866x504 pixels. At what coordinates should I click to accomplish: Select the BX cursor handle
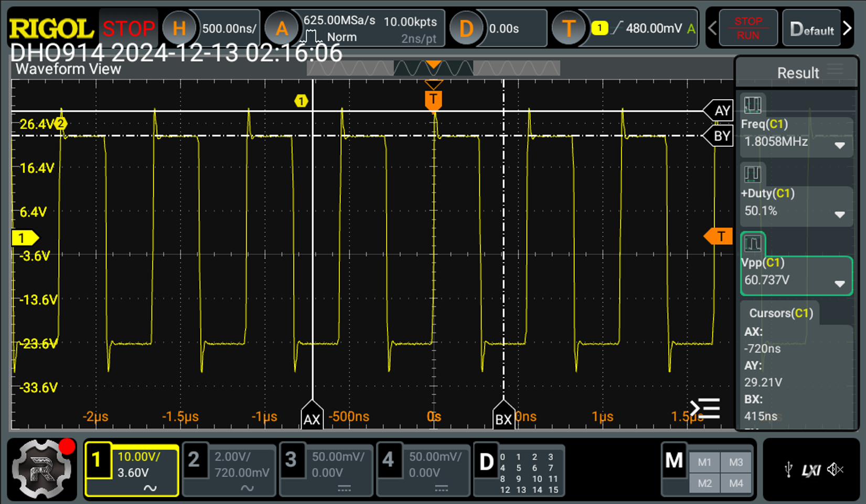[504, 415]
